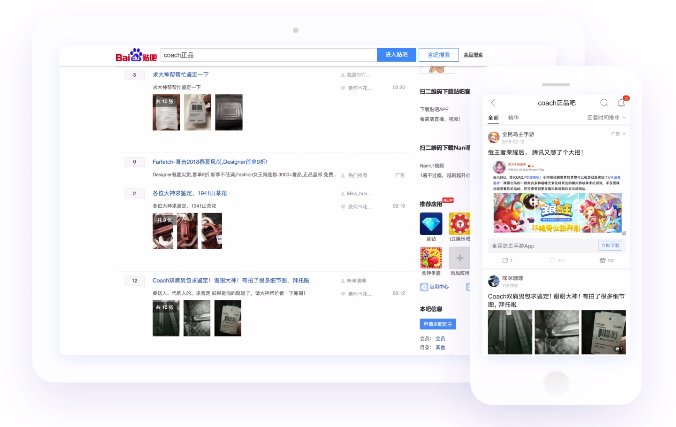Screen dimensions: 676x427
Task: Click the author name of Miss post
Action: click(357, 193)
